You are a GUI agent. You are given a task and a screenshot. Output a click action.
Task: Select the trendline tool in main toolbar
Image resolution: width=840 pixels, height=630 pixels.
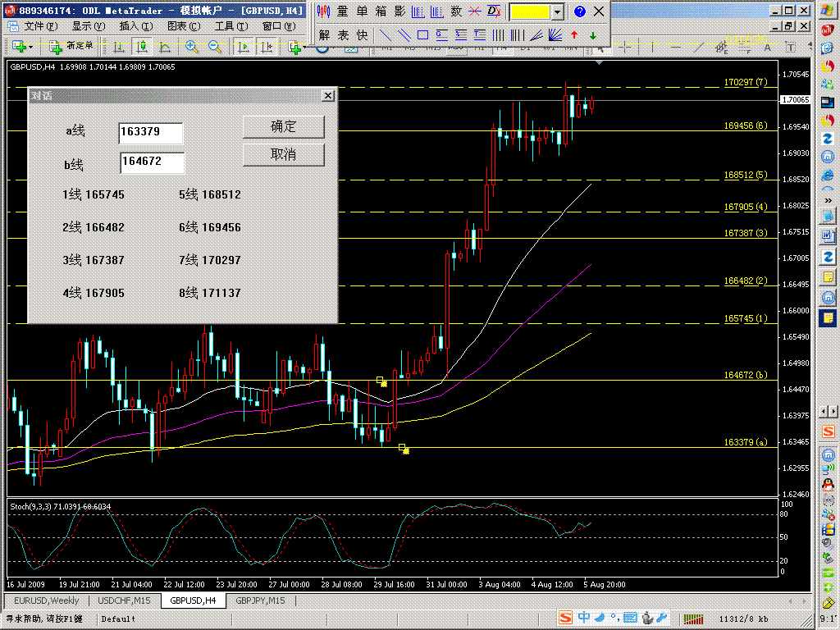tap(698, 47)
